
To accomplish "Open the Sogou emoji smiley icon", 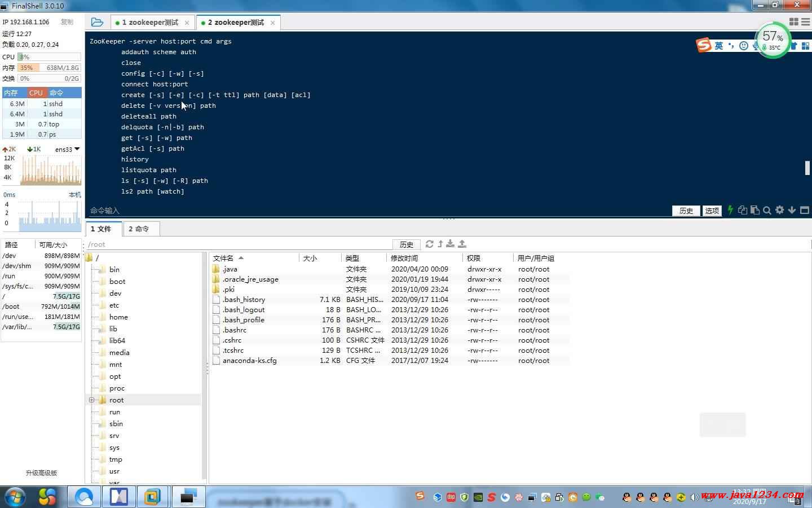I will click(x=744, y=46).
